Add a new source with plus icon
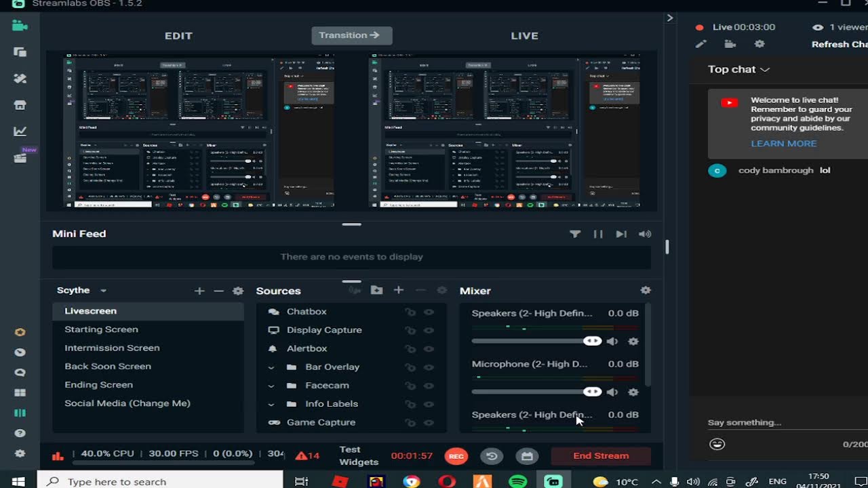The width and height of the screenshot is (868, 488). (x=399, y=290)
